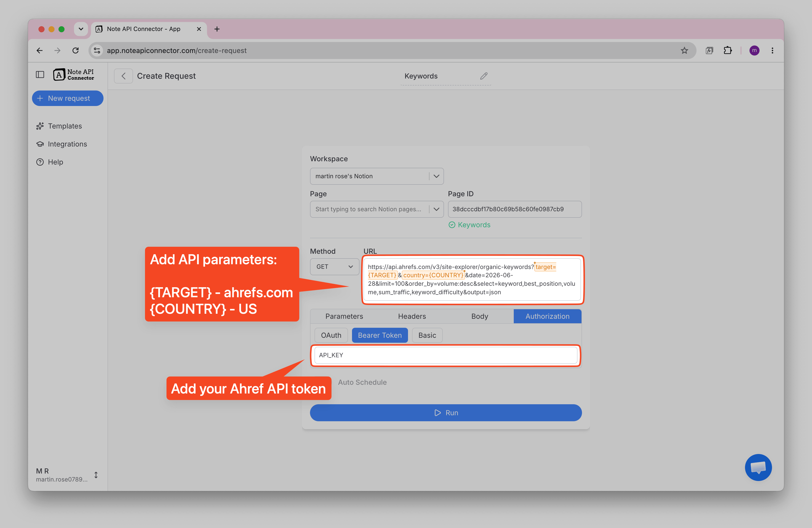Click the Help question mark icon
This screenshot has width=812, height=528.
[x=40, y=162]
